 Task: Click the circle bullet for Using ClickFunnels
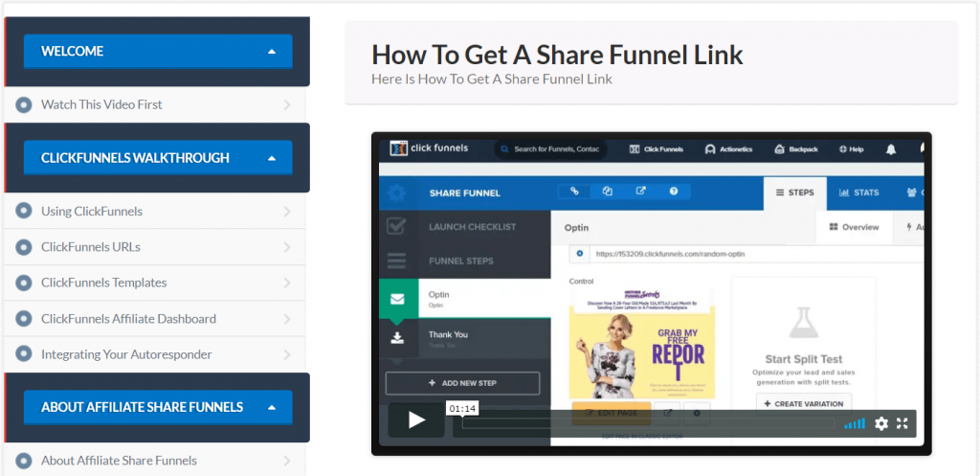24,212
